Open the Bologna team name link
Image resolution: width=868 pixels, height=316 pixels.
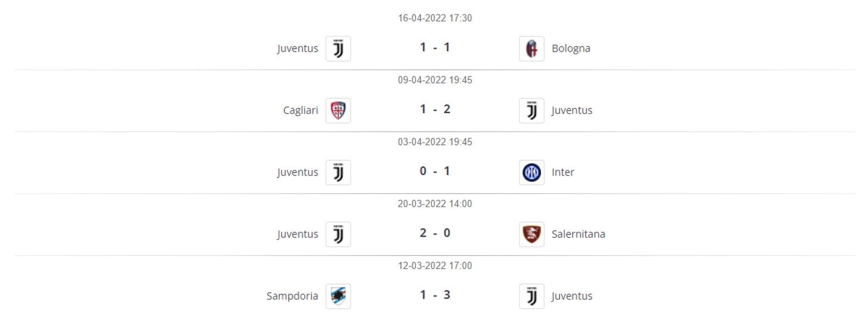[x=571, y=49]
